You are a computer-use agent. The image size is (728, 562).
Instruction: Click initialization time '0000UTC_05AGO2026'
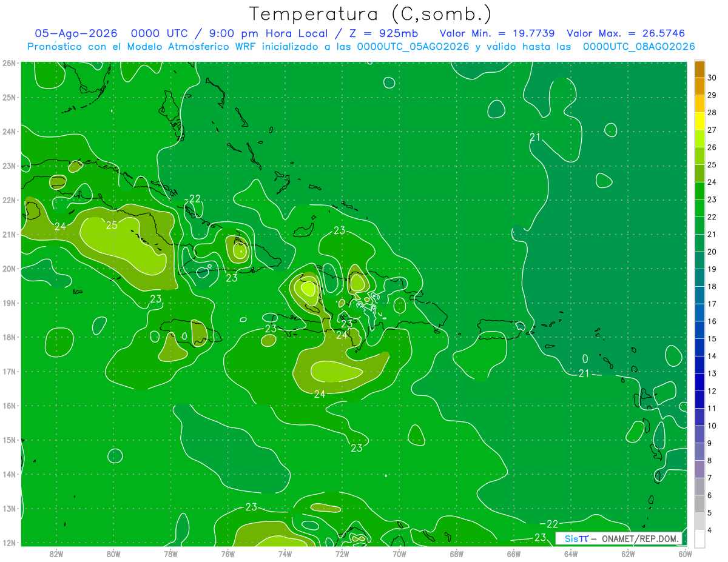pyautogui.click(x=413, y=47)
